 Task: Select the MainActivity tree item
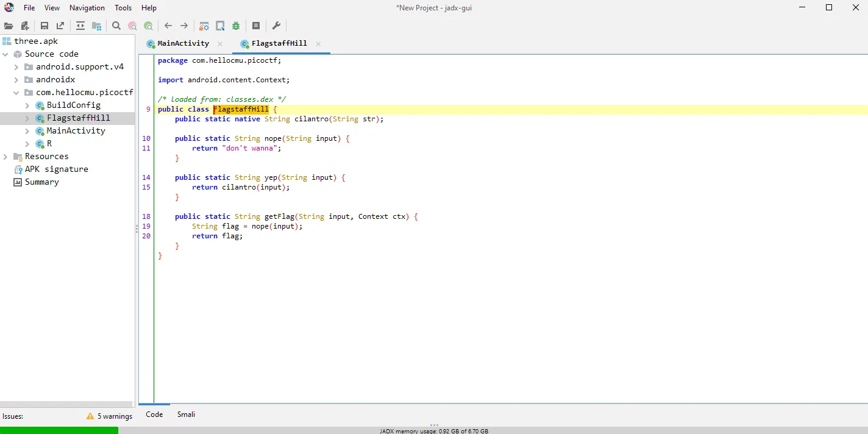tap(76, 131)
